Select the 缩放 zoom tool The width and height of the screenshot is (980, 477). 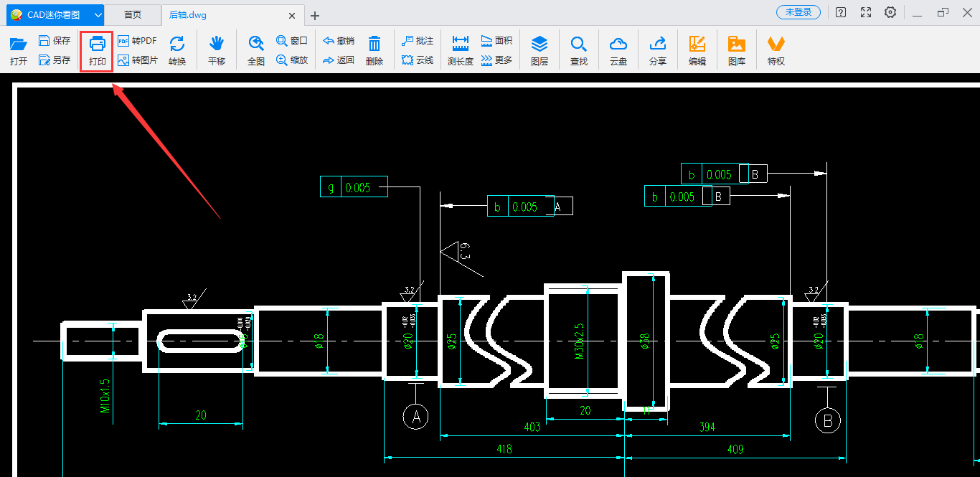tap(292, 60)
